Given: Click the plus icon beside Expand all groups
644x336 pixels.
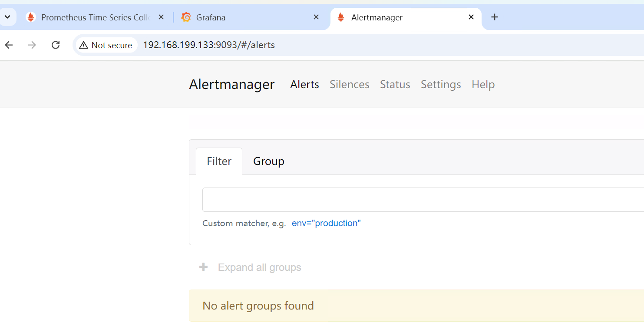Looking at the screenshot, I should (x=203, y=267).
